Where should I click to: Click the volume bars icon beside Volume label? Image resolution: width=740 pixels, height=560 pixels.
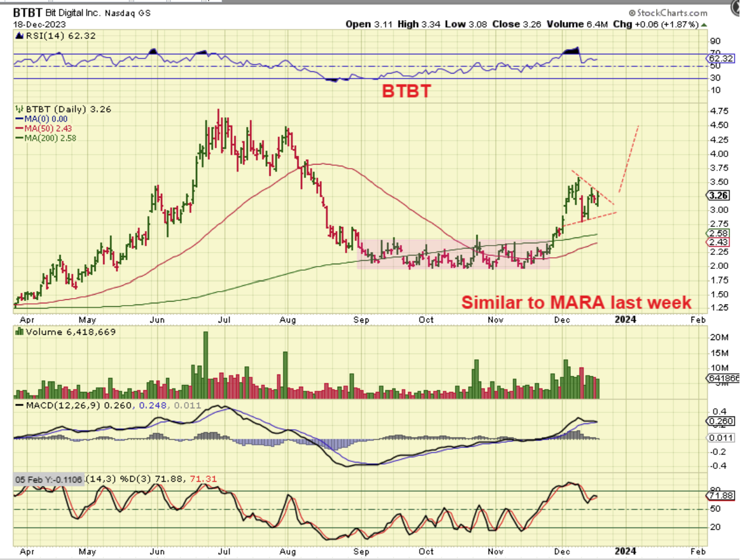20,331
